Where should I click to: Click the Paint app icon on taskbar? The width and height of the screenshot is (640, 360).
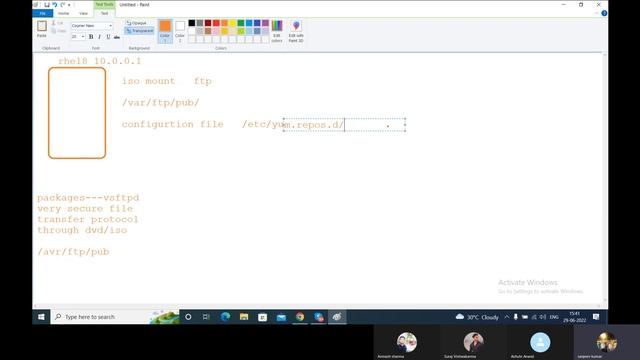[337, 317]
